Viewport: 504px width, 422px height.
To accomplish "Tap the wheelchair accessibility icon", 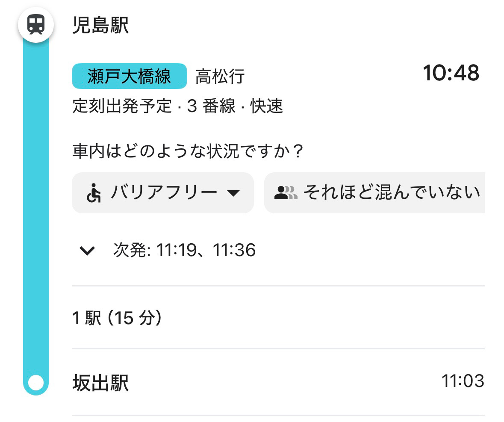I will click(x=94, y=193).
